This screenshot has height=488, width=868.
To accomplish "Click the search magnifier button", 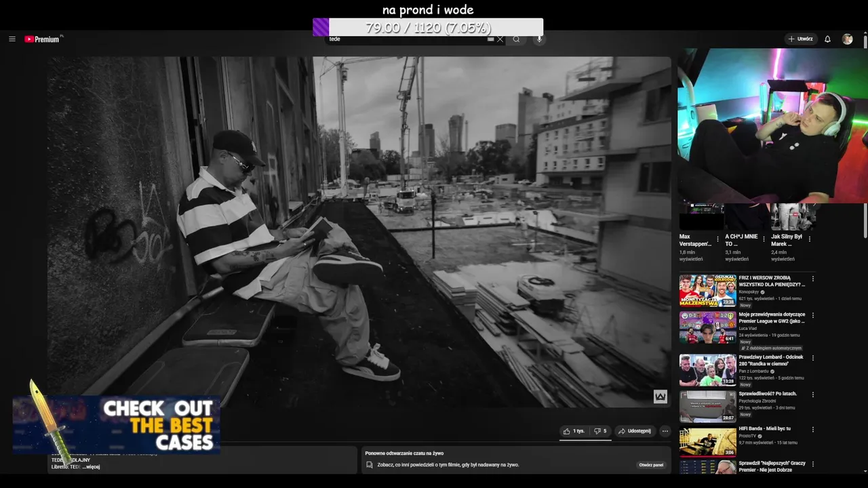I will click(516, 39).
